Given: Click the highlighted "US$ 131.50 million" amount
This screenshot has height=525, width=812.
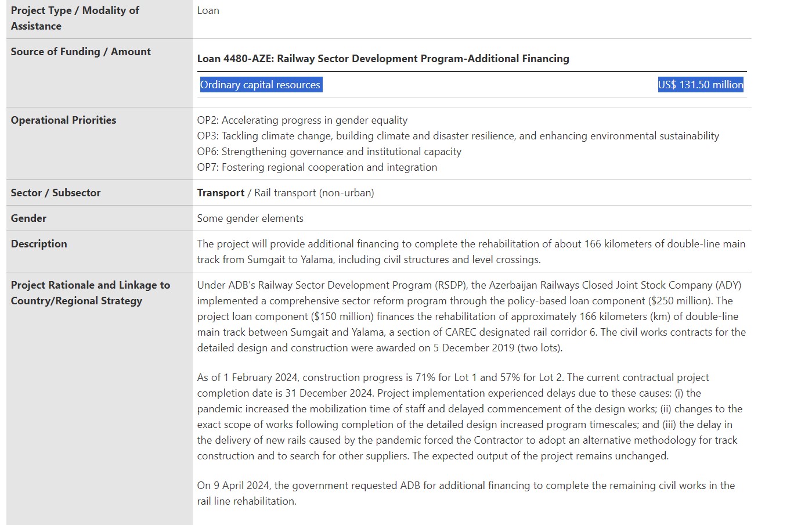Looking at the screenshot, I should click(700, 85).
